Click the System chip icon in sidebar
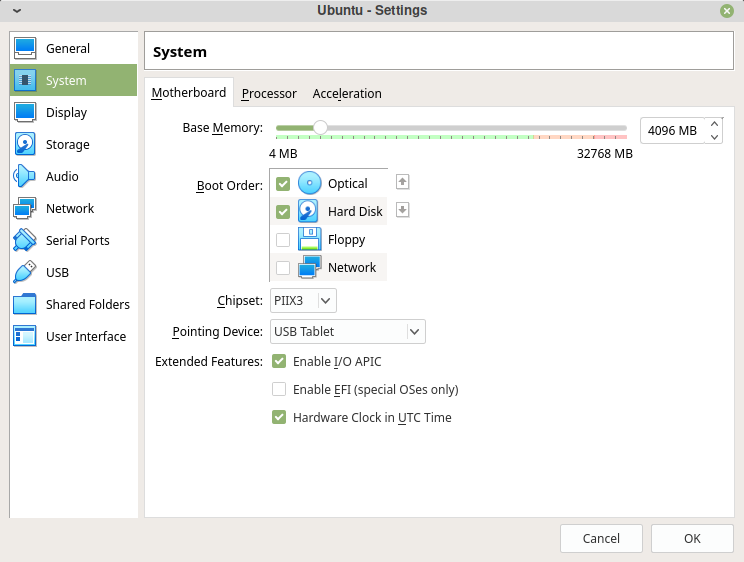744x562 pixels. (x=25, y=80)
